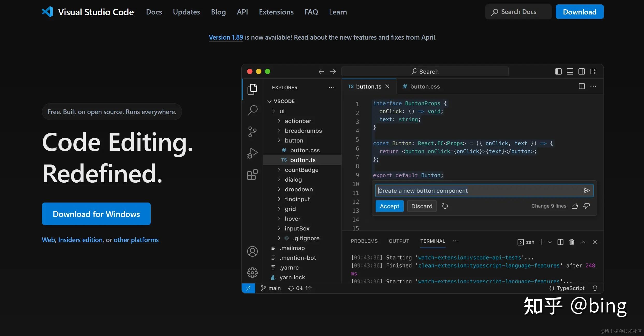Screen dimensions: 644x336
Task: Click the regenerate icon beside Discard
Action: pyautogui.click(x=445, y=206)
